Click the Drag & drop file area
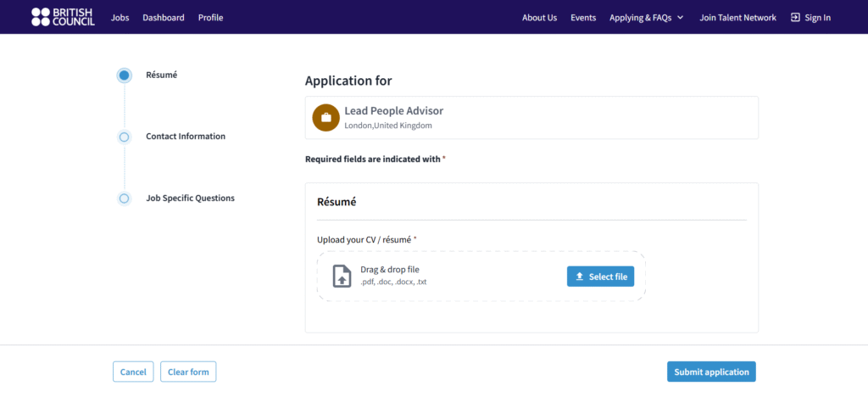The image size is (868, 397). click(x=481, y=276)
